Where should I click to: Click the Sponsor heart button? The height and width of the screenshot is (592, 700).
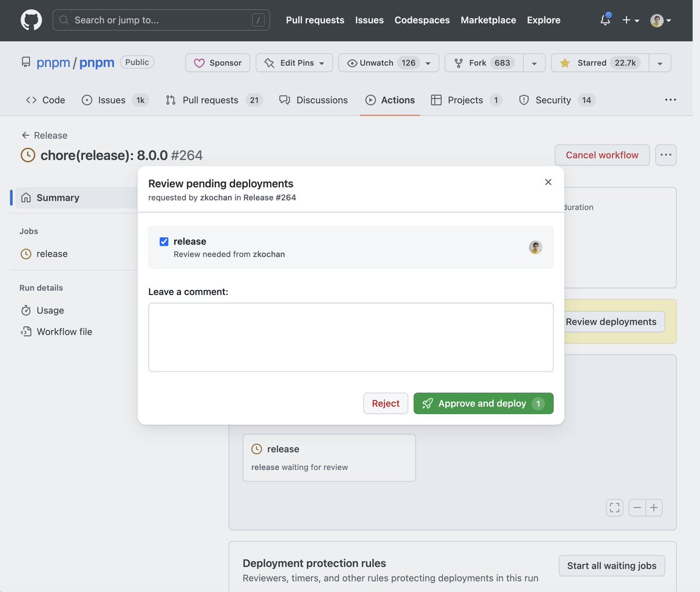pyautogui.click(x=218, y=63)
